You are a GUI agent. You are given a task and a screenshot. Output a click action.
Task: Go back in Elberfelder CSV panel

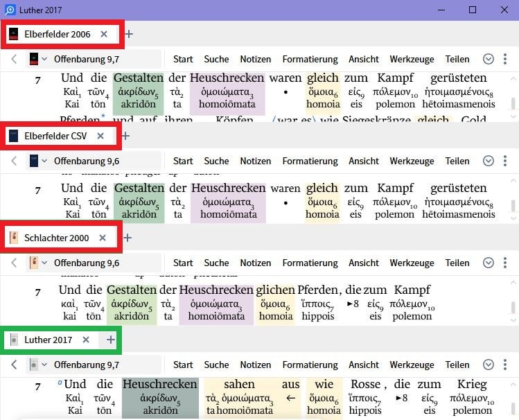pyautogui.click(x=14, y=161)
